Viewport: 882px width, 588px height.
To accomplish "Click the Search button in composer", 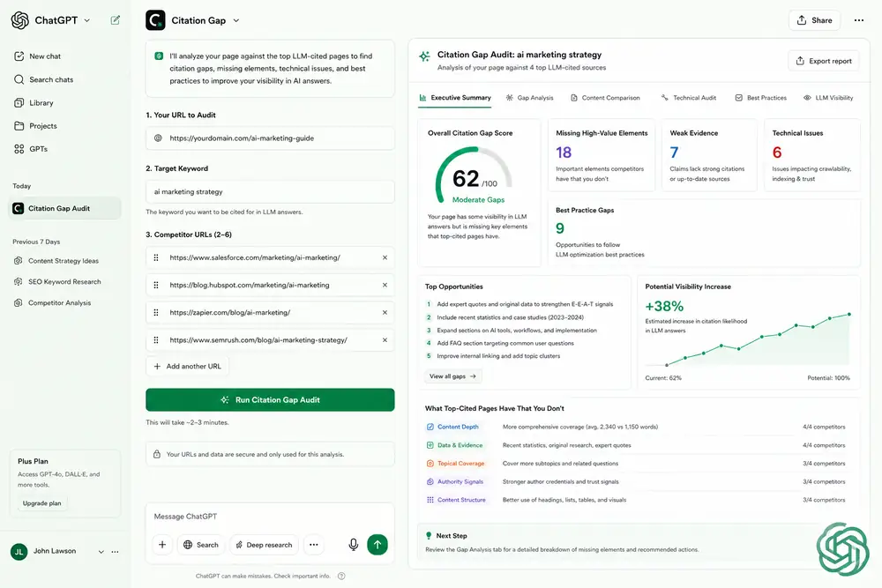I will (201, 544).
